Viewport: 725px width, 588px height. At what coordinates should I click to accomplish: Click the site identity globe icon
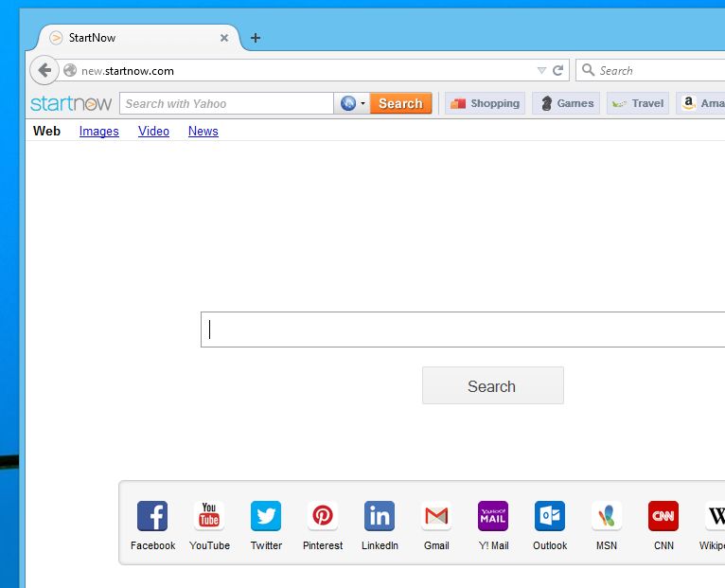70,70
